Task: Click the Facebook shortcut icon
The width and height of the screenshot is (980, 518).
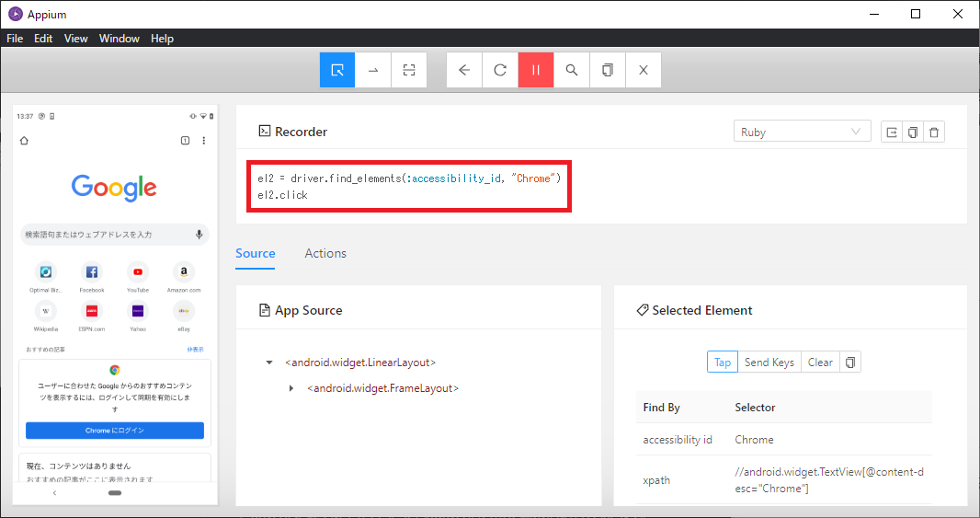Action: coord(92,272)
